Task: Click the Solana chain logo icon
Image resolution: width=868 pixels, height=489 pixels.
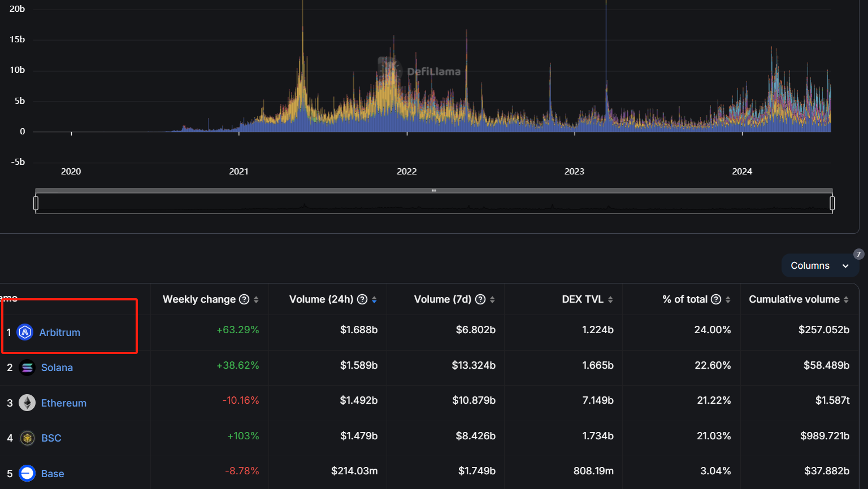Action: 27,368
